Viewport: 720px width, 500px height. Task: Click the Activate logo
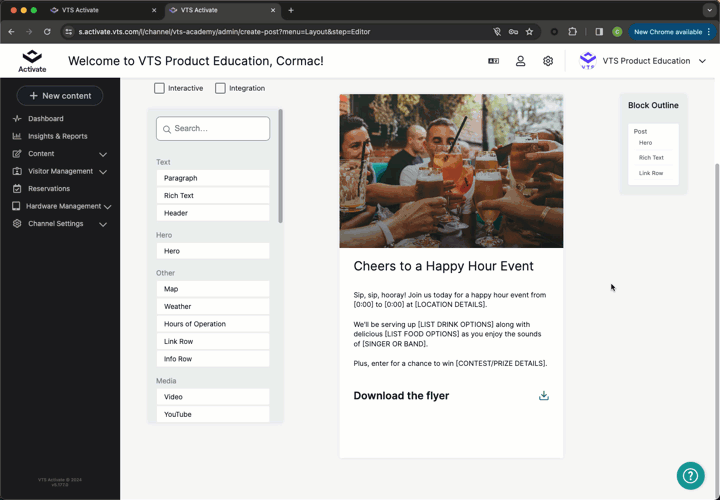(x=32, y=61)
